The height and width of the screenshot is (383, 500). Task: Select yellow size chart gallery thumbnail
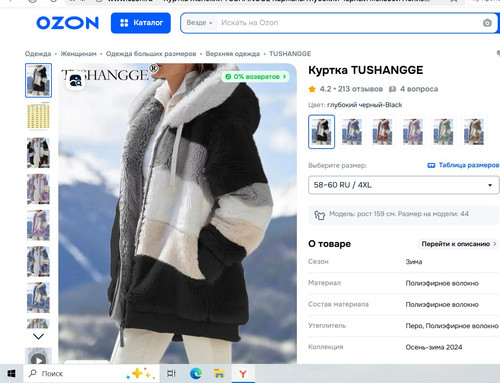pos(38,116)
